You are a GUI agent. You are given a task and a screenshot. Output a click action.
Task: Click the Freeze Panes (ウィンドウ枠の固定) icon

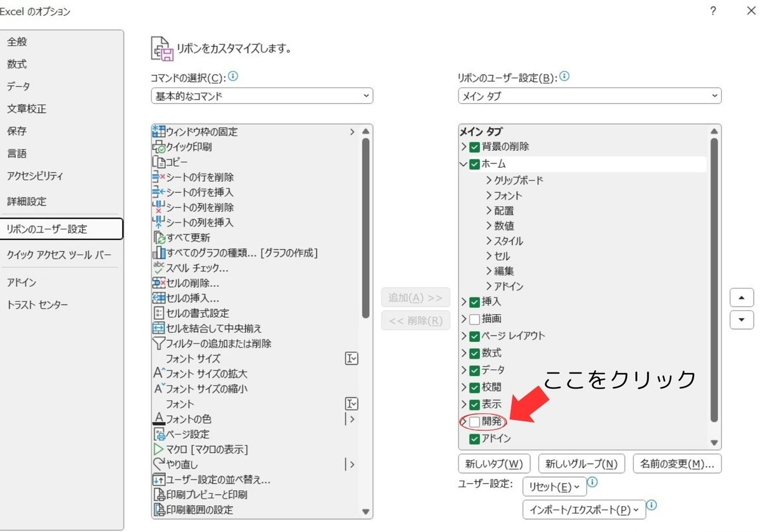pos(159,132)
